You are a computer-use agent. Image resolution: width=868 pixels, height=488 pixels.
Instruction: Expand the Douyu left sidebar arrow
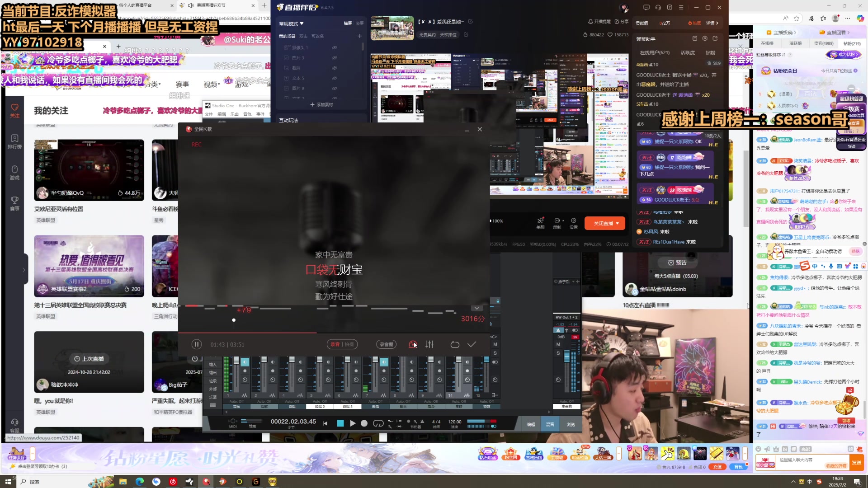point(24,270)
